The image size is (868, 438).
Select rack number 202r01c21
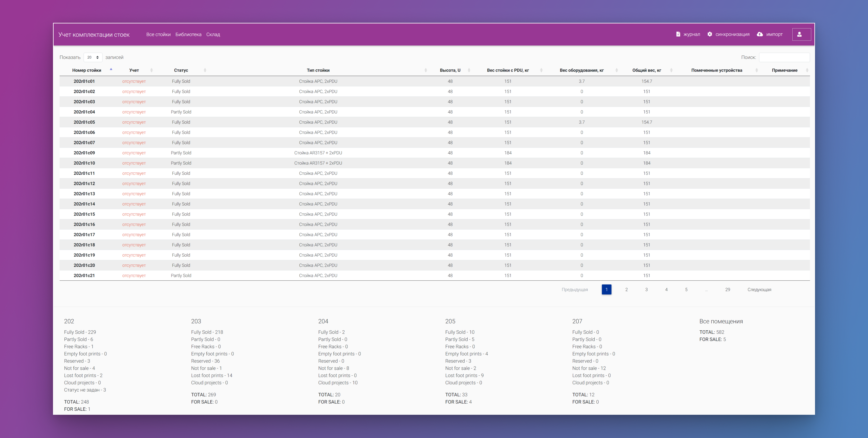click(84, 276)
